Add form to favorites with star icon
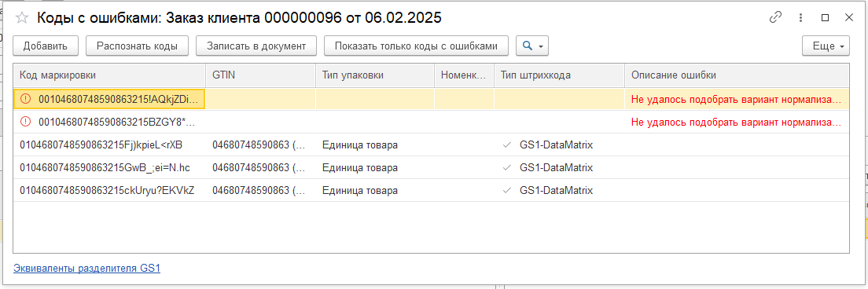This screenshot has height=289, width=868. coord(21,18)
